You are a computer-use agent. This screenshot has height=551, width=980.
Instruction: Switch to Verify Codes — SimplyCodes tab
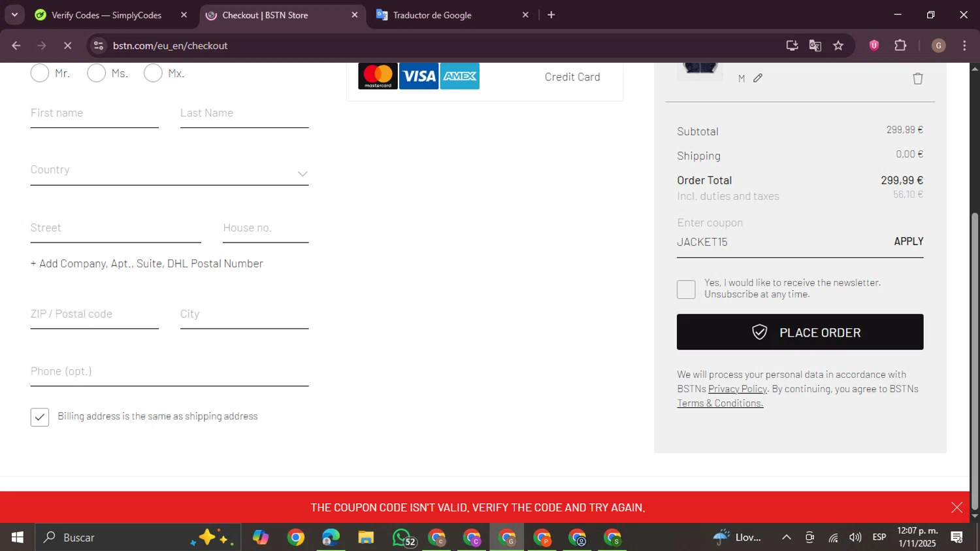point(106,15)
